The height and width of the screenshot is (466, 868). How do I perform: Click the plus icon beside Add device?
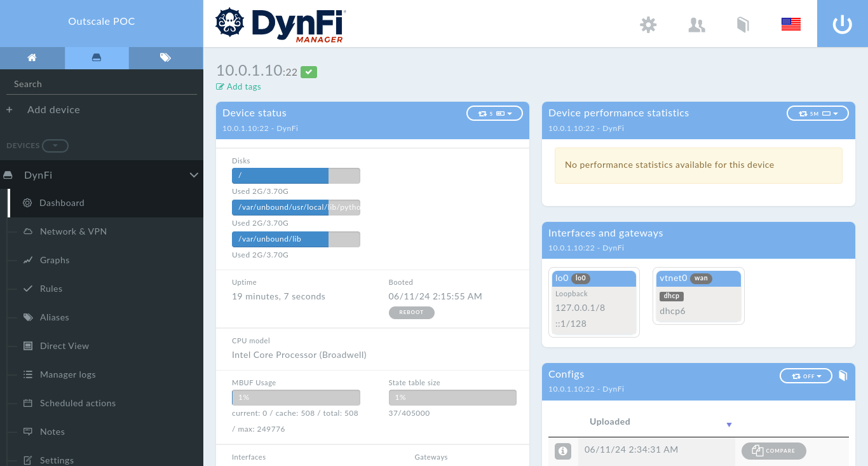[x=10, y=110]
